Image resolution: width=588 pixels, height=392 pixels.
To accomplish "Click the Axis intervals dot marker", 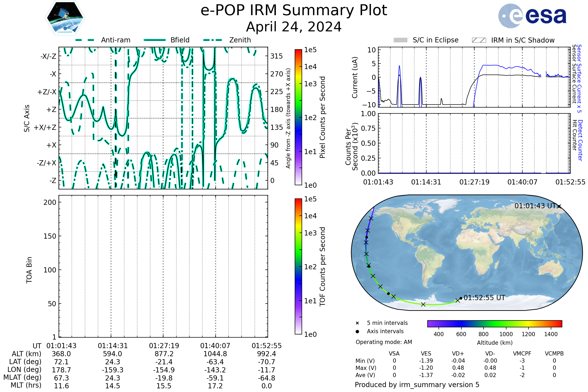I will (x=357, y=331).
